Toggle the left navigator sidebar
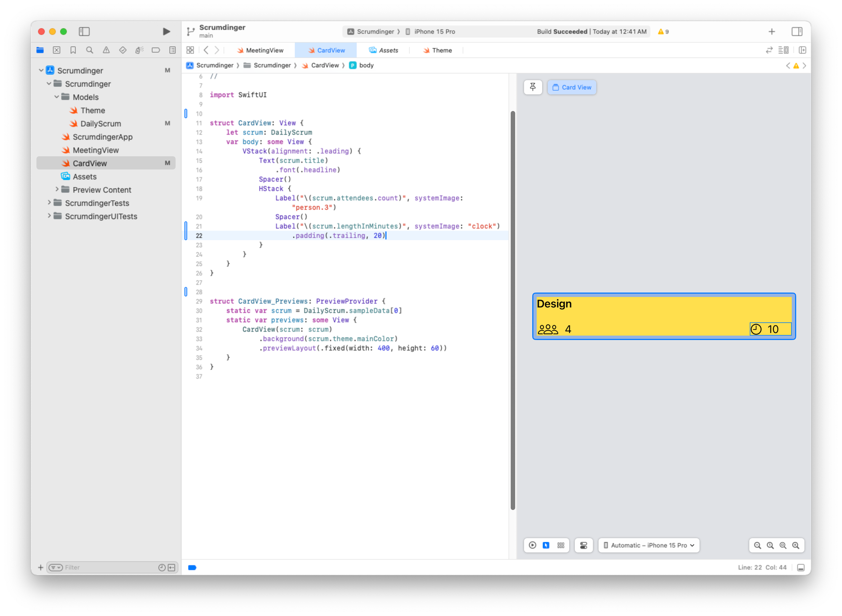The image size is (842, 616). 84,32
